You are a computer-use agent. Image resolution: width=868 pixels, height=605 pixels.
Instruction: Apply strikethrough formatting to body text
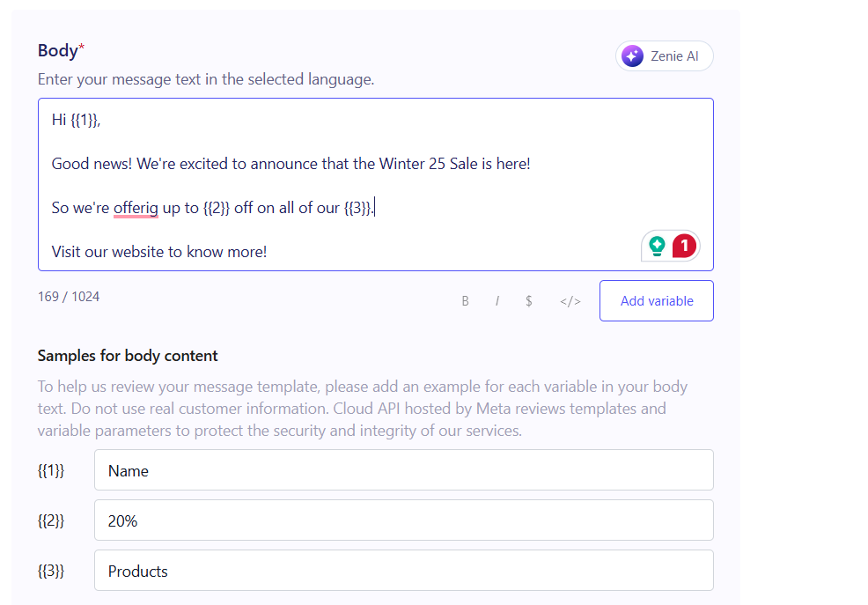(528, 301)
